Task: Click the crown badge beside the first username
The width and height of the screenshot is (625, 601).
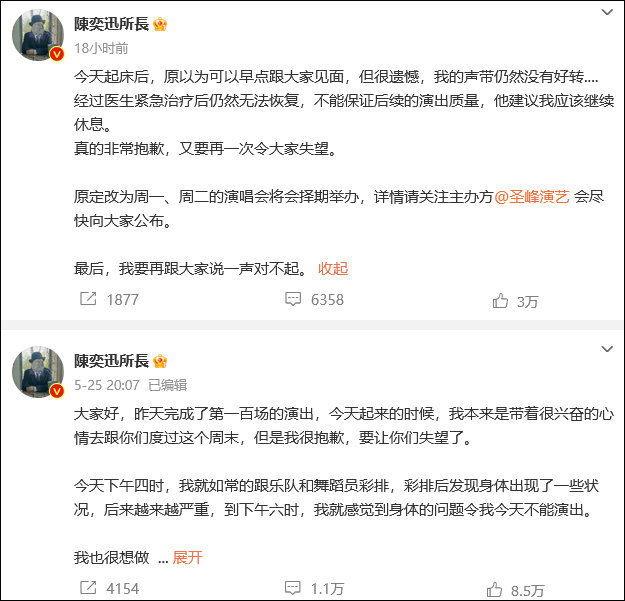Action: pos(160,24)
